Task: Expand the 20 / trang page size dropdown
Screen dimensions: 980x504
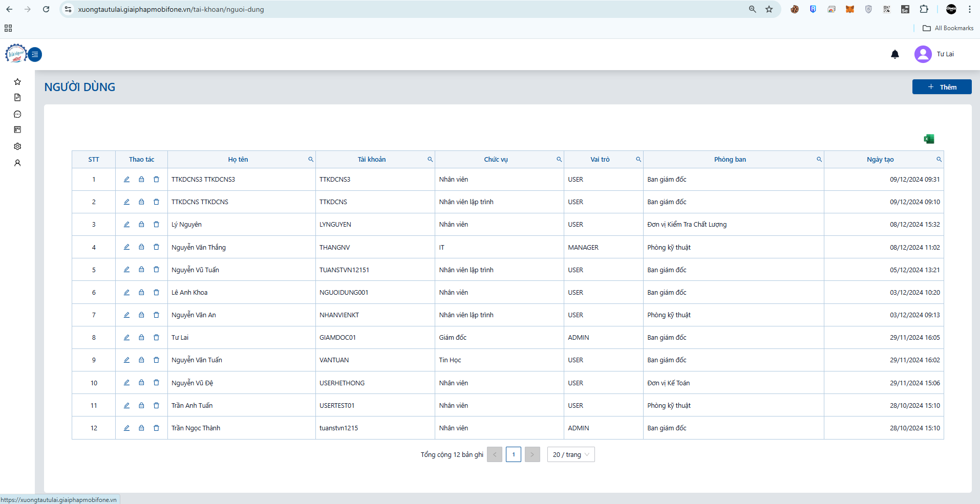Action: pyautogui.click(x=571, y=454)
